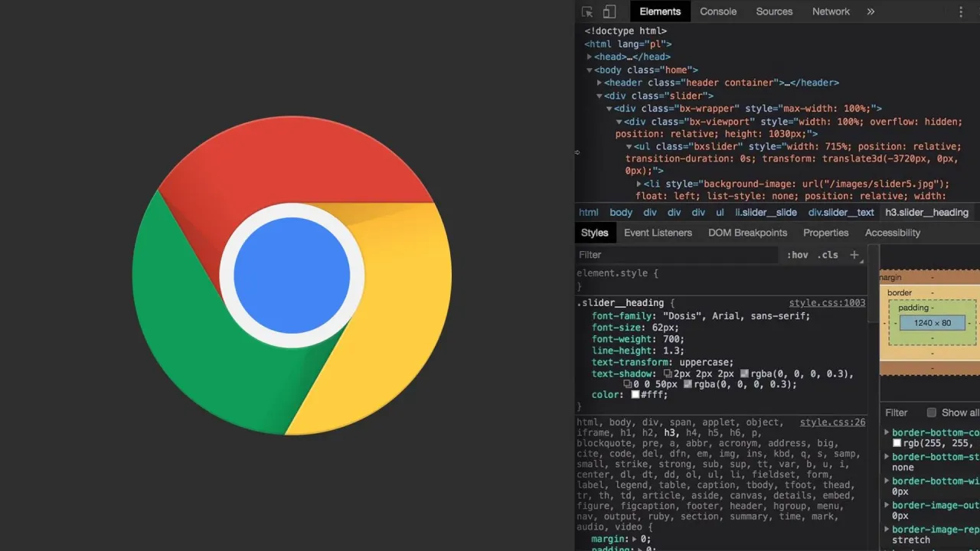Select h3.slider__heading in the breadcrumb bar
This screenshot has height=551, width=980.
tap(926, 212)
